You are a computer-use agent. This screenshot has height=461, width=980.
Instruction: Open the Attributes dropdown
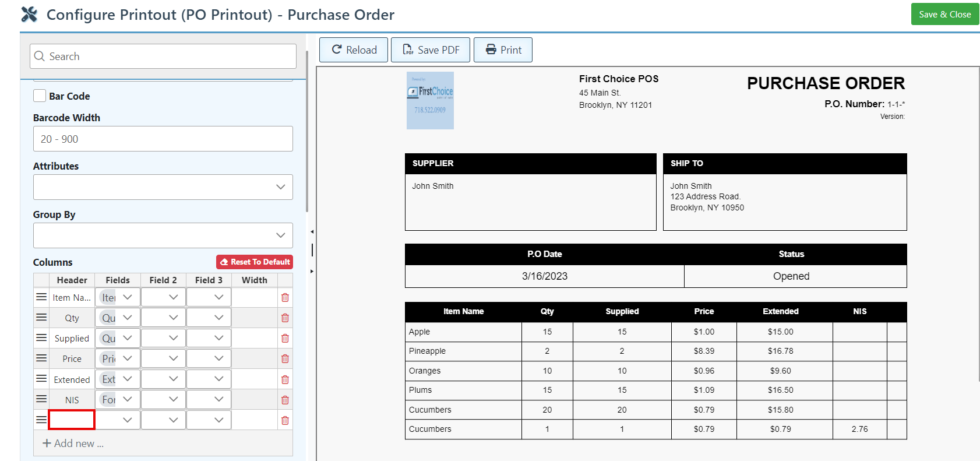163,187
